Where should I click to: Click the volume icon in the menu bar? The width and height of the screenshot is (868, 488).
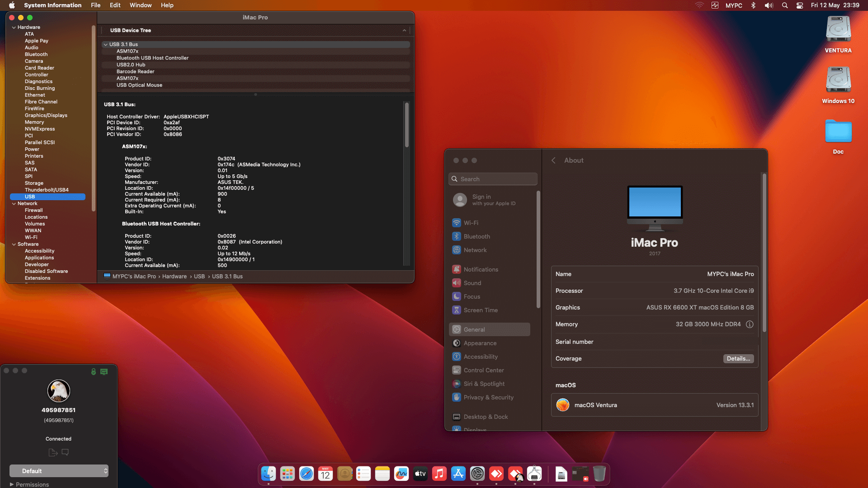[769, 5]
